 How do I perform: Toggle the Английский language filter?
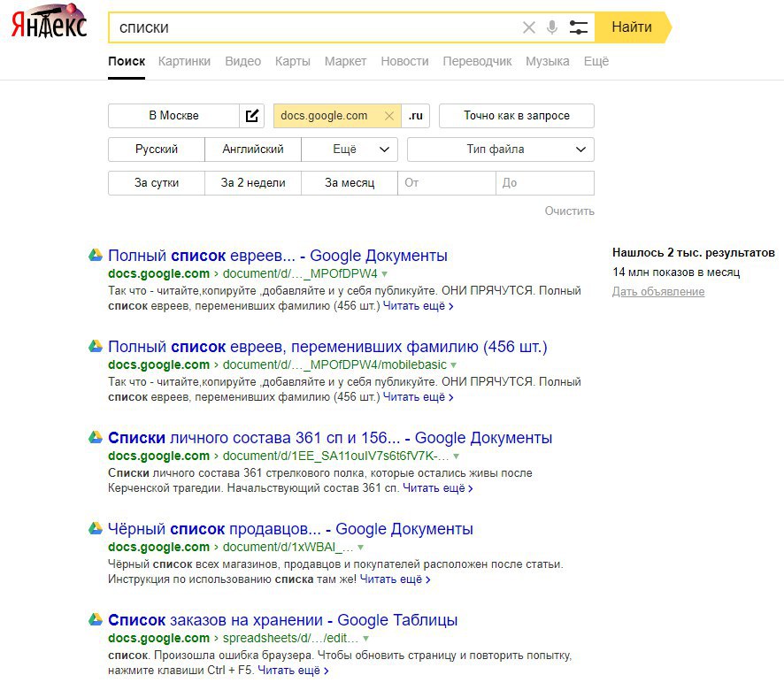coord(253,149)
